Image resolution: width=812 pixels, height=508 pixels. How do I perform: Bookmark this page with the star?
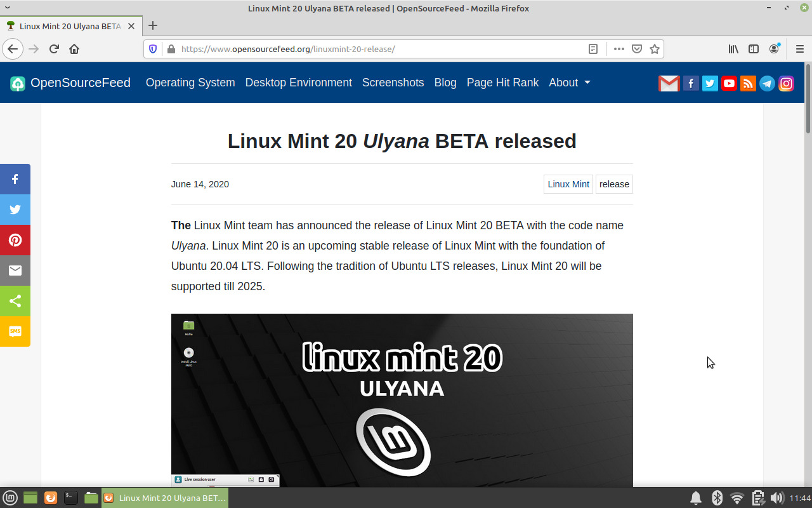pyautogui.click(x=655, y=49)
